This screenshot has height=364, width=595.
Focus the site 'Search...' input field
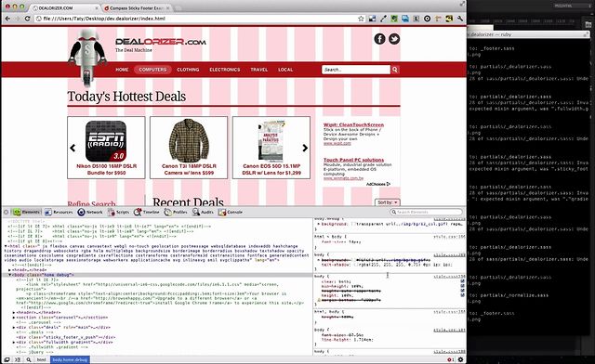[x=356, y=70]
